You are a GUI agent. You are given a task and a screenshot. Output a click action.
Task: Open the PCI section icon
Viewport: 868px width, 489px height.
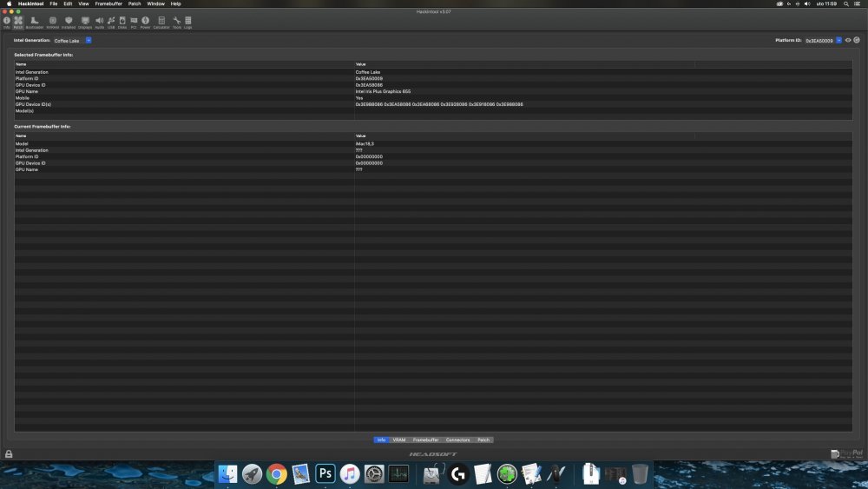tap(134, 23)
